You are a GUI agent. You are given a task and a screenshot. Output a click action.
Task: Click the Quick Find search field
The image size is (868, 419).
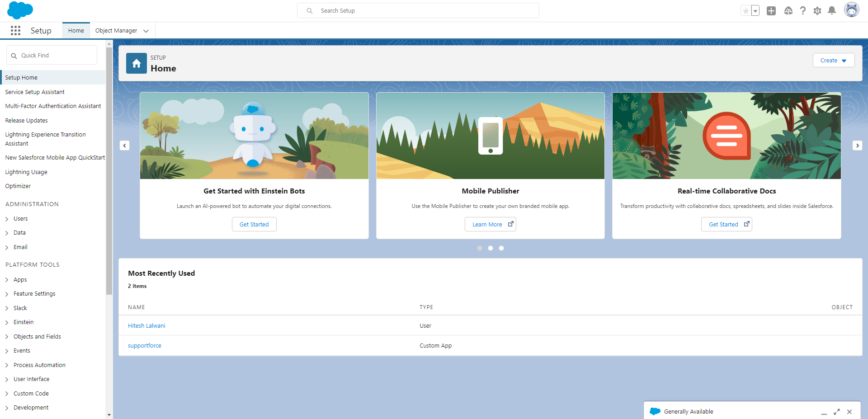point(51,55)
